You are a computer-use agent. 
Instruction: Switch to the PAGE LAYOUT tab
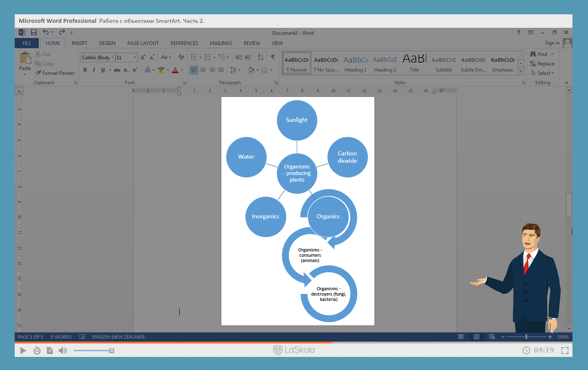[x=143, y=43]
